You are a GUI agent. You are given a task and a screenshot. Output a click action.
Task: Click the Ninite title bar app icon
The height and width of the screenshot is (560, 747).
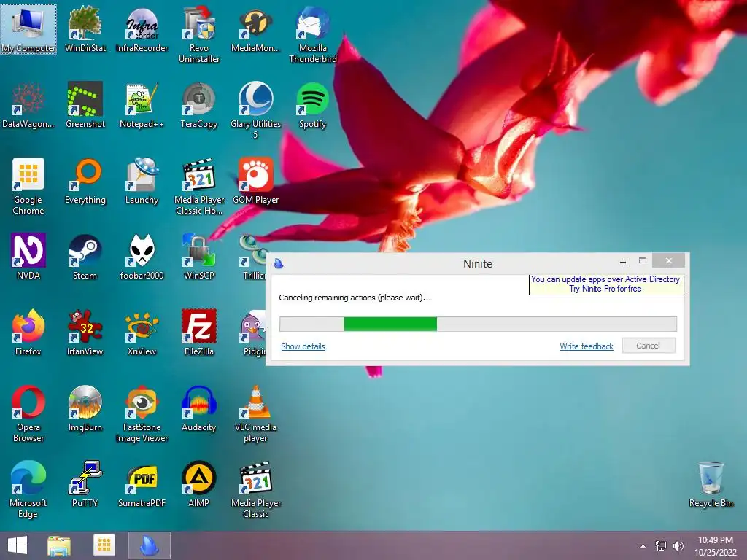(x=279, y=263)
